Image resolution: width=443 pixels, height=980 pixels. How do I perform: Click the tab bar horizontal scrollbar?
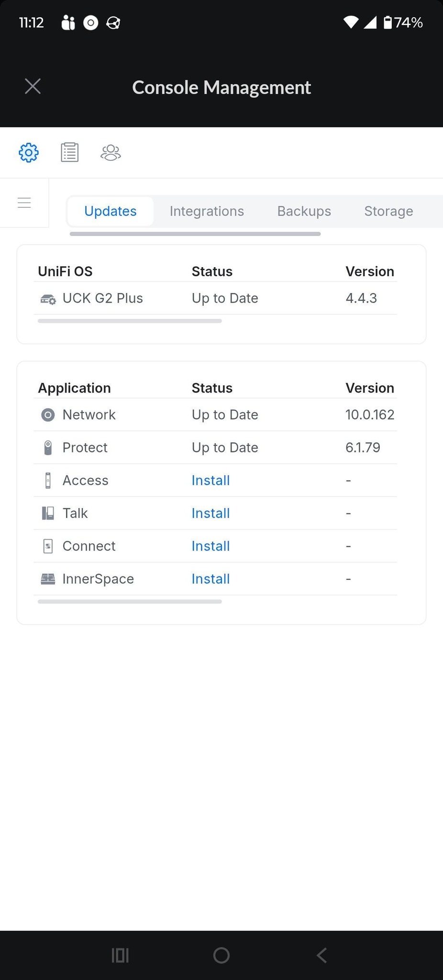[x=195, y=234]
